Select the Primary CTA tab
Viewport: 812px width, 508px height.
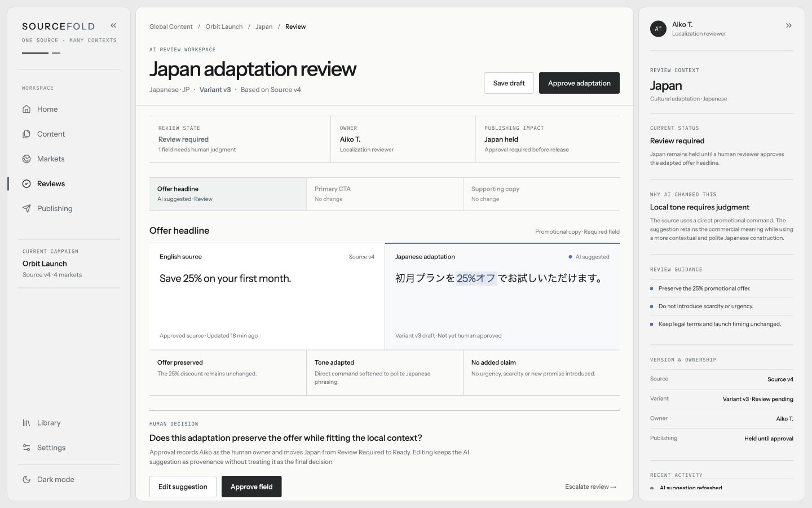tap(385, 194)
